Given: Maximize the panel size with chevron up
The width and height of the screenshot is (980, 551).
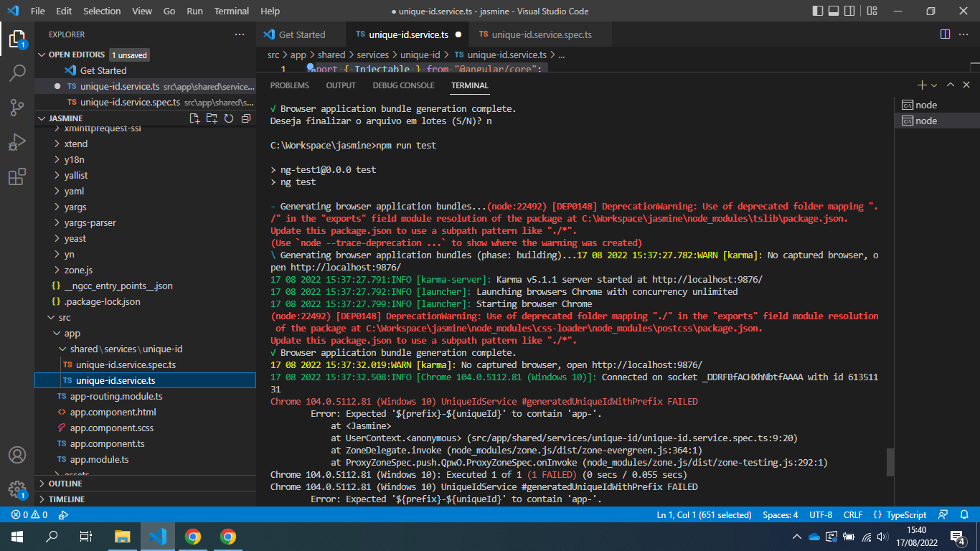Looking at the screenshot, I should 950,85.
